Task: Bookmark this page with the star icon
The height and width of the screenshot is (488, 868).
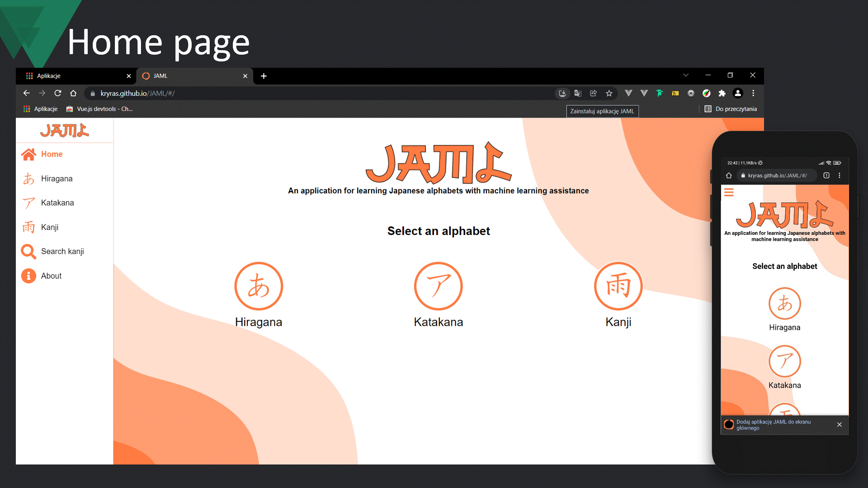Action: (x=609, y=94)
